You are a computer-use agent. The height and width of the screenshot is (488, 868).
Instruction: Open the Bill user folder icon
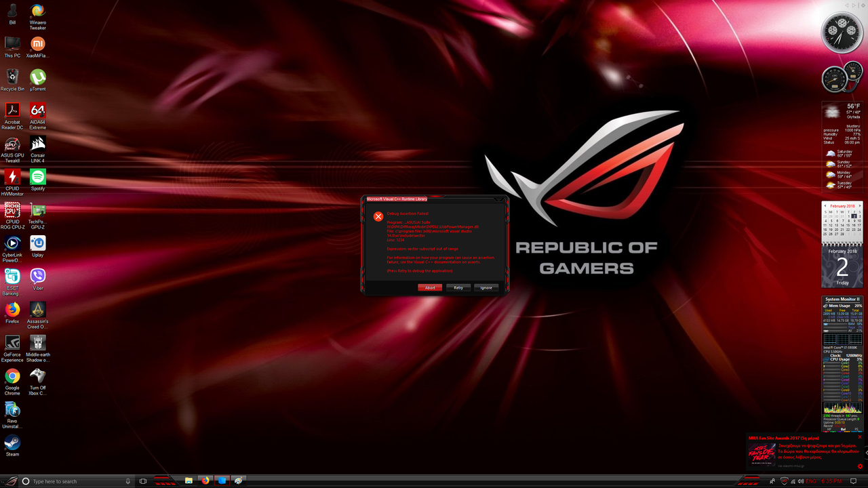point(12,14)
